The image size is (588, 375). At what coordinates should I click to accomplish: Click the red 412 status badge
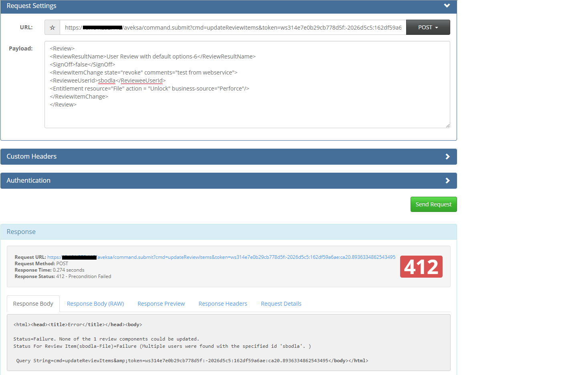pos(421,266)
